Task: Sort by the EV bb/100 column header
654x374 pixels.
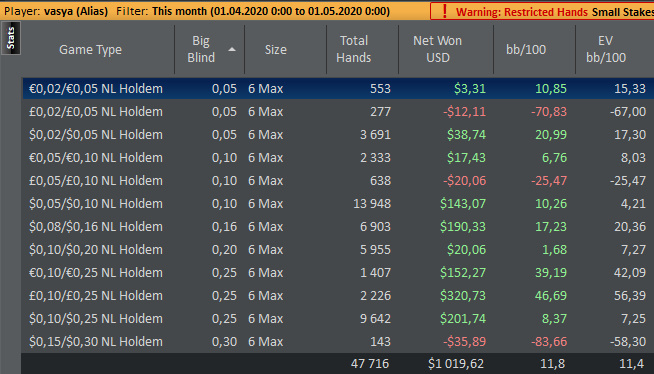Action: coord(606,49)
